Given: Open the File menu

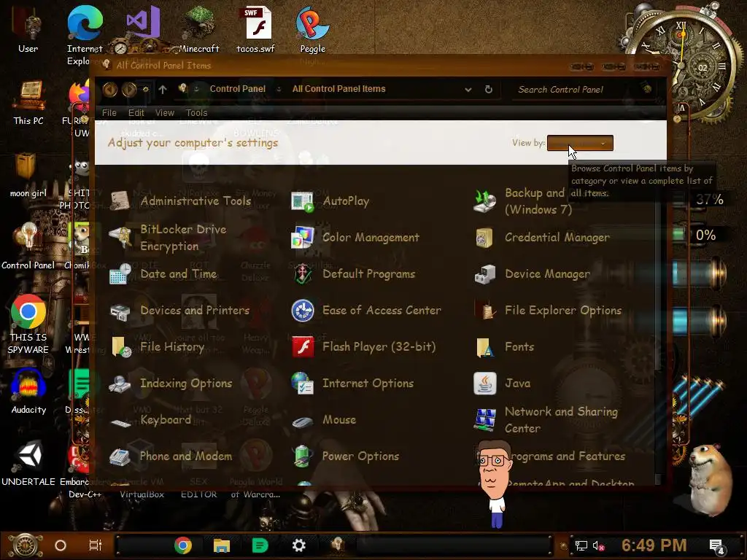Looking at the screenshot, I should pyautogui.click(x=109, y=113).
